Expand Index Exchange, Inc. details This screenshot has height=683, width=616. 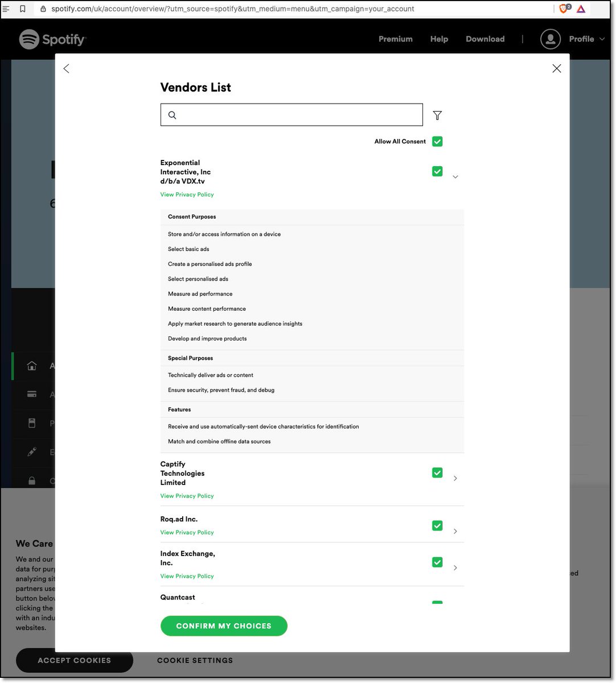[455, 567]
